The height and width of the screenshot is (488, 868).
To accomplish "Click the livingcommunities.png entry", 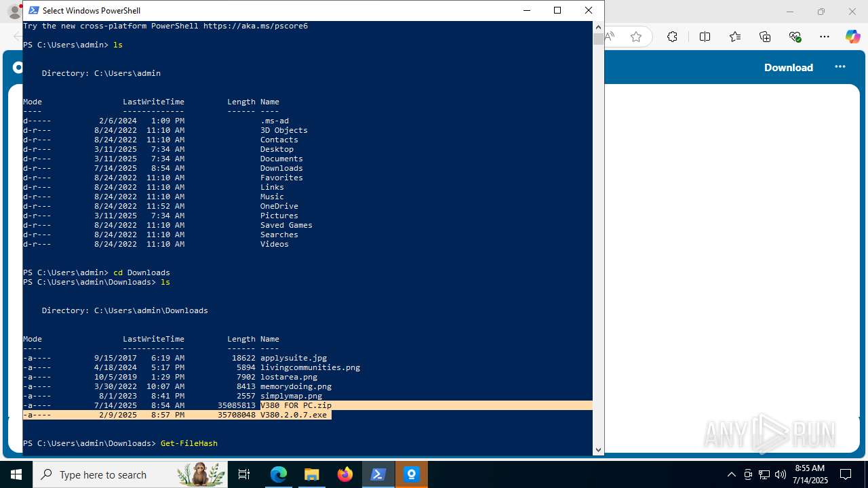I will [310, 367].
